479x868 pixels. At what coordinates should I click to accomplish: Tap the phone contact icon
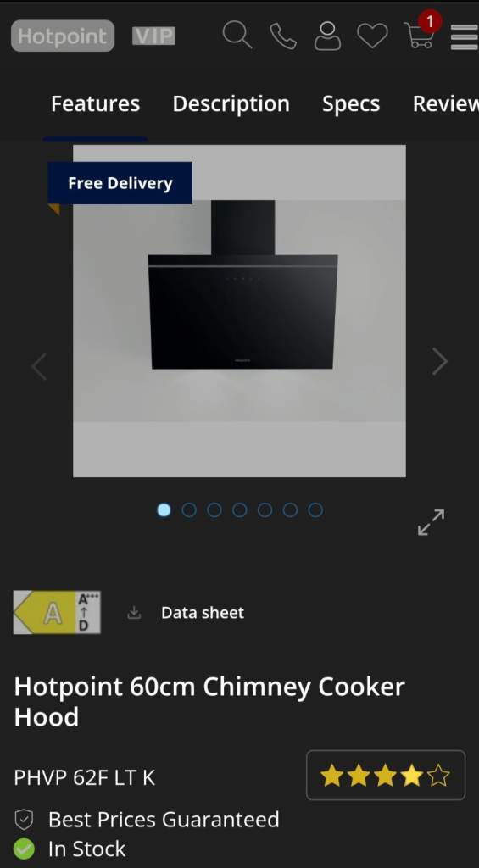pos(283,36)
